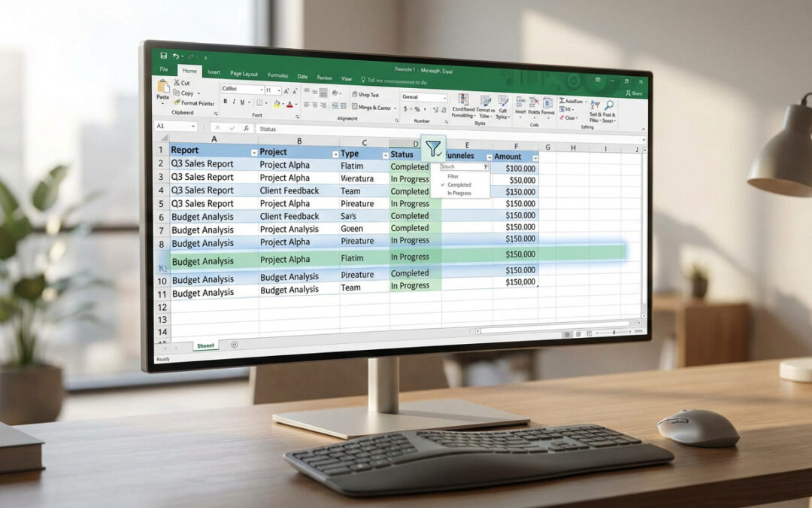Open the Amount column filter dropdown
Screen dimensions: 812x508
coord(535,157)
